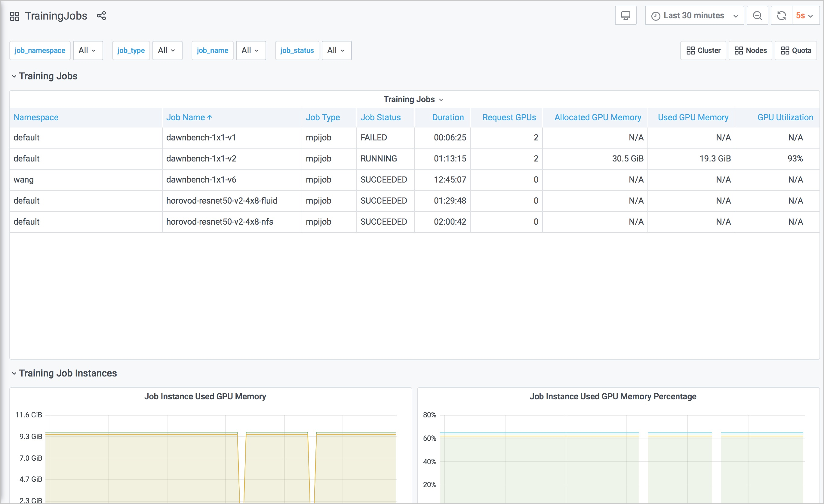Screen dimensions: 824x504
Task: Open the job_type All dropdown
Action: (x=167, y=51)
